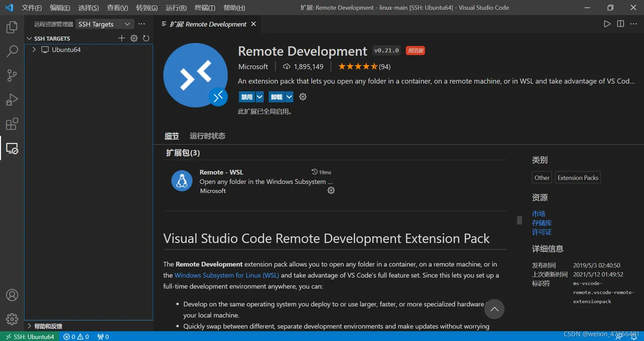Image resolution: width=644 pixels, height=341 pixels.
Task: Click the v0.21.0 version badge
Action: click(x=386, y=51)
